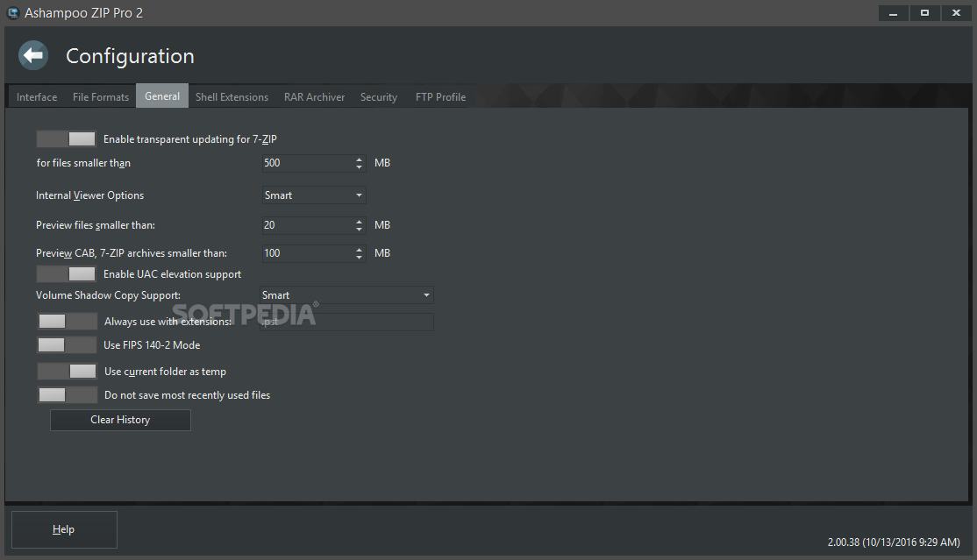Select the General tab
The image size is (977, 560).
point(162,96)
